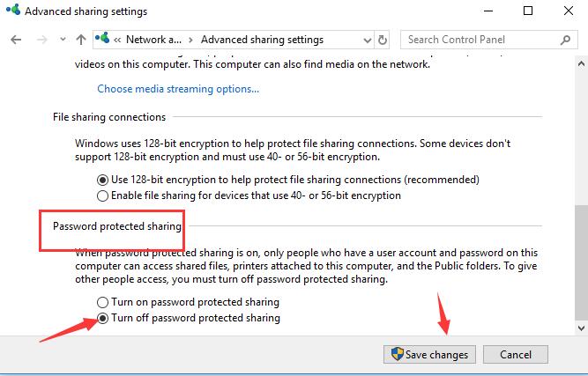Select Advanced sharing settings breadcrumb
This screenshot has width=588, height=376.
coord(262,40)
